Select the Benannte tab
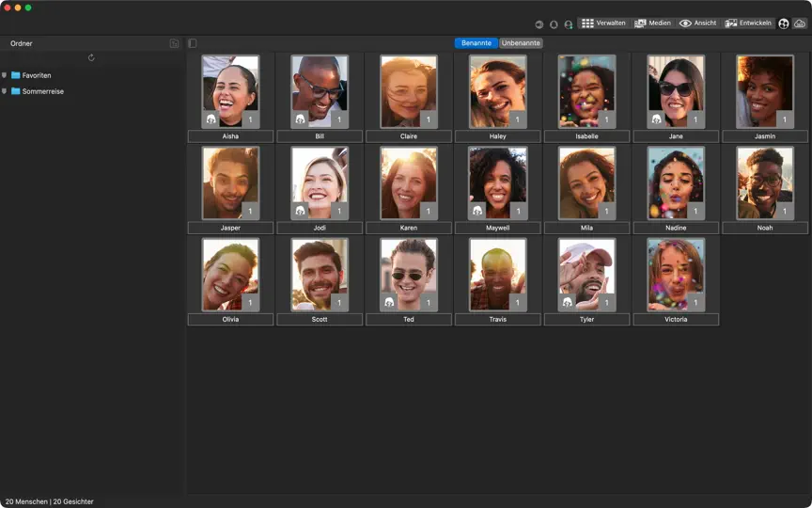The height and width of the screenshot is (508, 812). pos(476,43)
